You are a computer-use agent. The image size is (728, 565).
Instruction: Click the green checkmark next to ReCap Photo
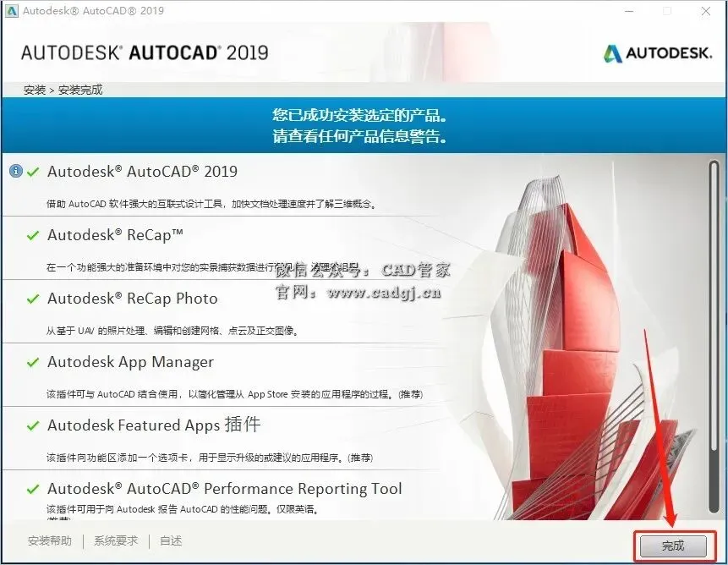click(33, 299)
